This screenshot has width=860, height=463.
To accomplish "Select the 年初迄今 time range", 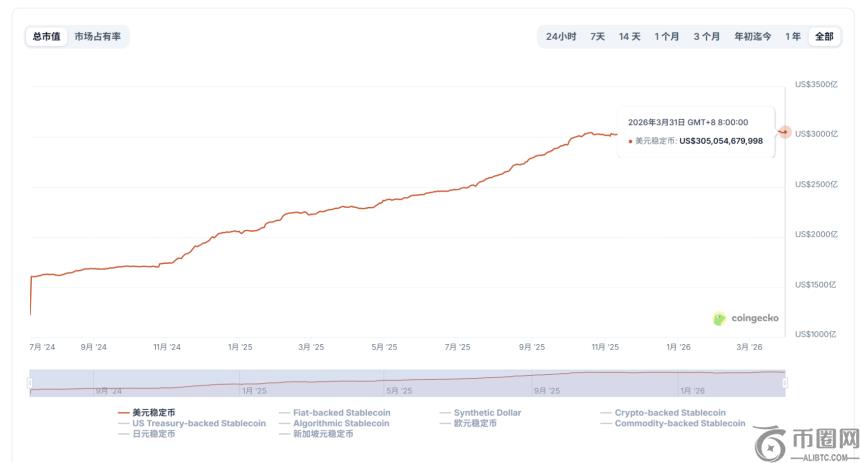I will [752, 36].
